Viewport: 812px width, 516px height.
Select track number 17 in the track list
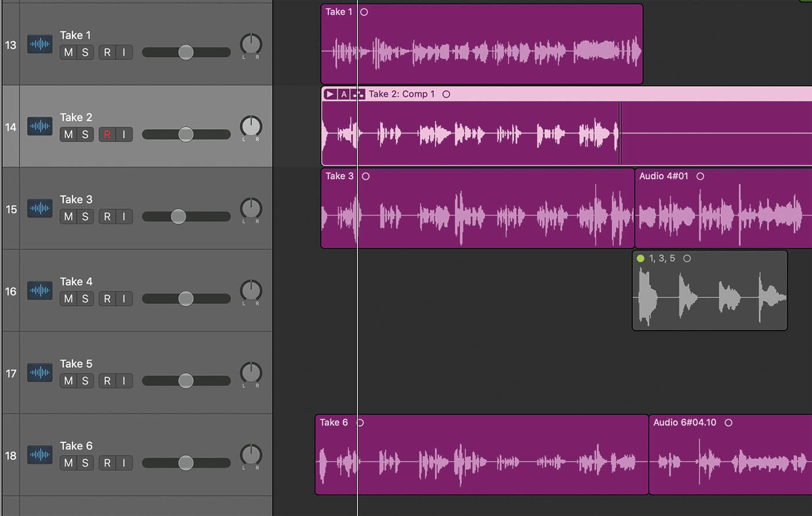[11, 373]
